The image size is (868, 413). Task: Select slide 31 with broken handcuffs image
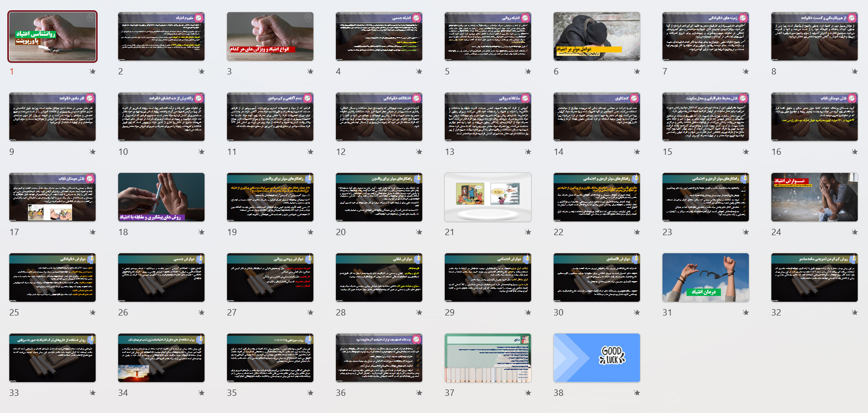[x=705, y=277]
